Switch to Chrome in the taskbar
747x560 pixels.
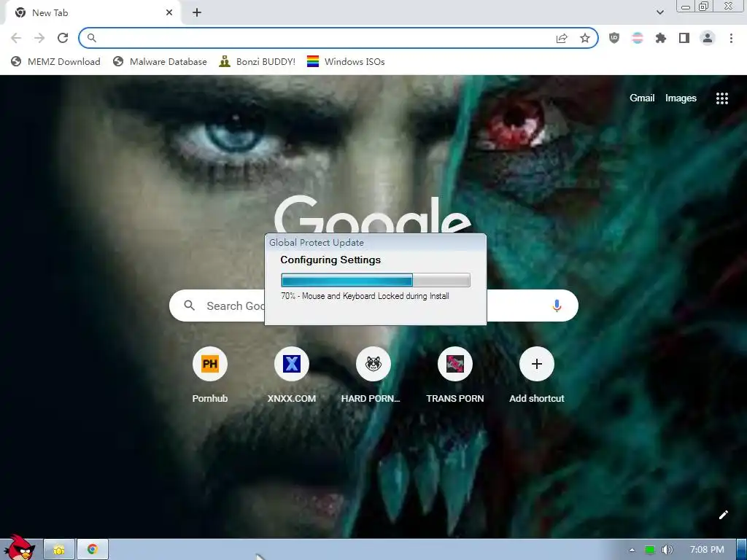pyautogui.click(x=93, y=550)
